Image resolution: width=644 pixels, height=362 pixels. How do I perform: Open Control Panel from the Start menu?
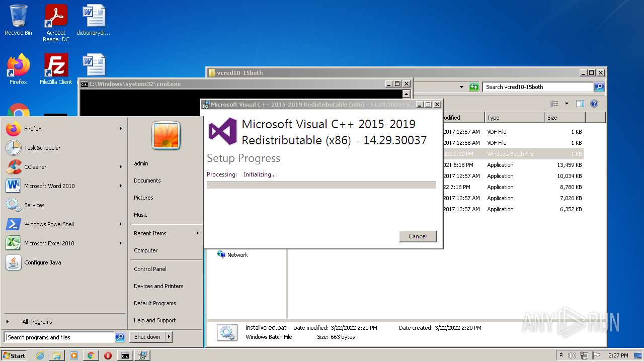(150, 269)
